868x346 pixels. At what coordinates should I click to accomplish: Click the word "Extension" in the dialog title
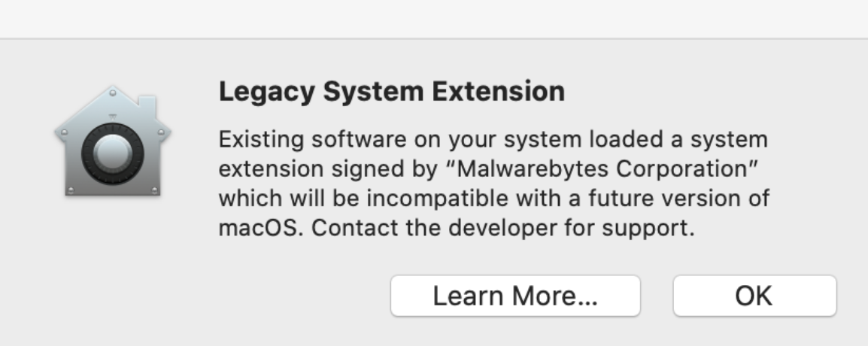coord(498,92)
